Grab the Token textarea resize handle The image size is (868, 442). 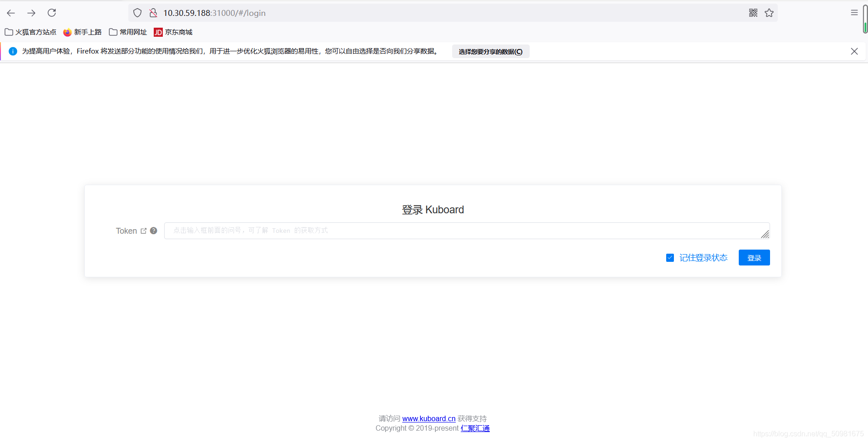point(765,234)
